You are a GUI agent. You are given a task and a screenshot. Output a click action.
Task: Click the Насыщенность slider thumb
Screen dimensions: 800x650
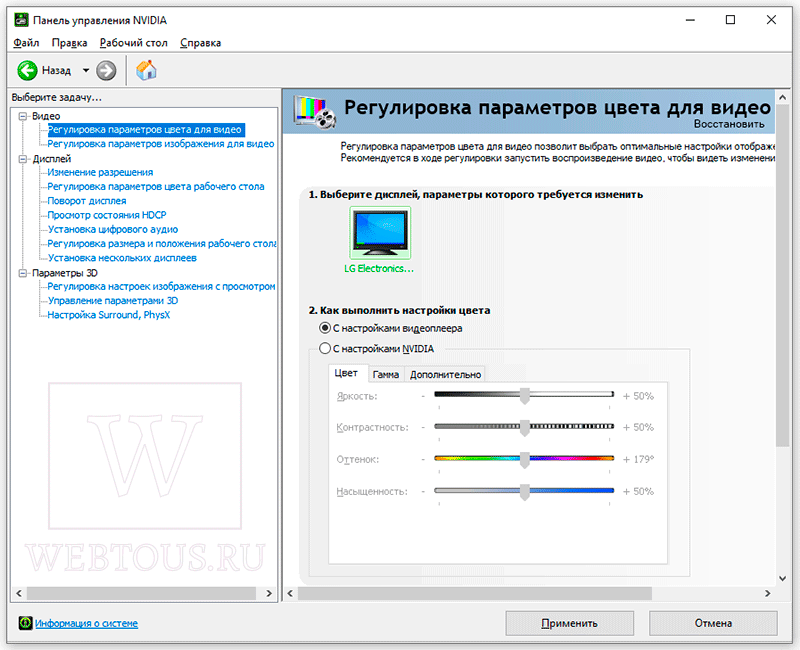tap(524, 492)
